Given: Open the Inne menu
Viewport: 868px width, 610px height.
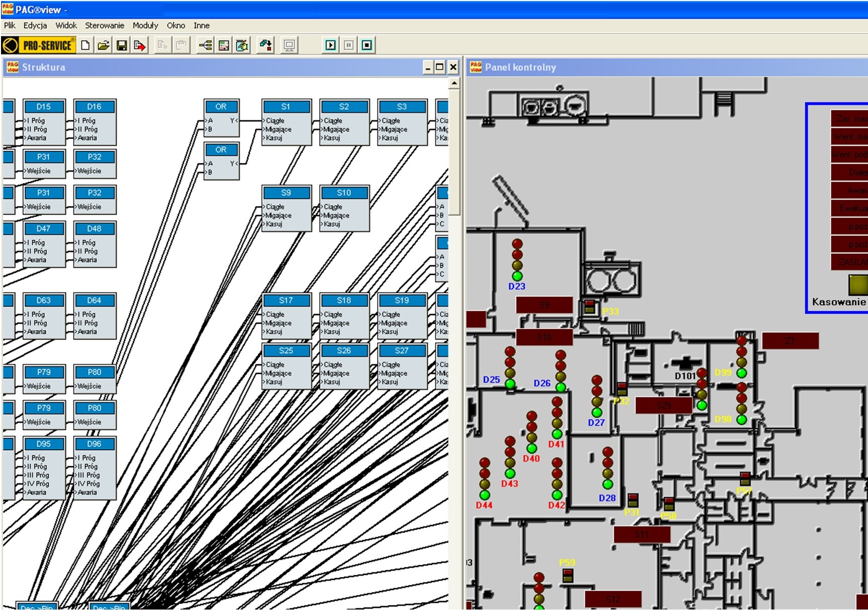Looking at the screenshot, I should [202, 25].
